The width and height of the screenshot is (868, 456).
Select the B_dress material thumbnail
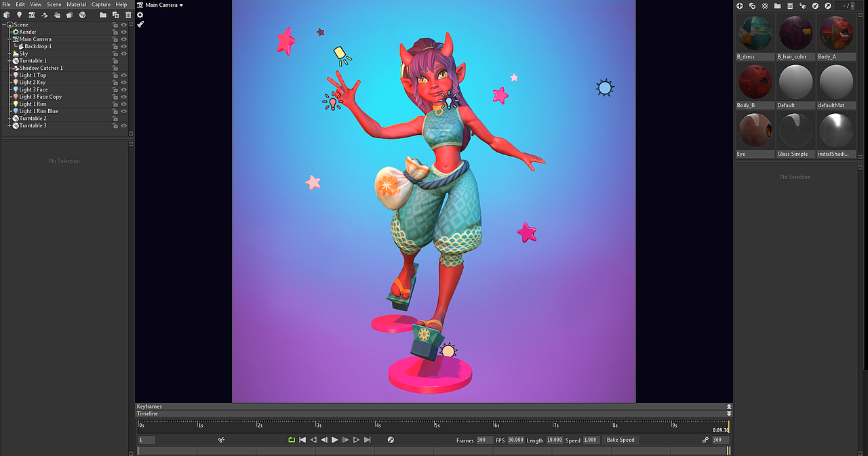point(755,34)
